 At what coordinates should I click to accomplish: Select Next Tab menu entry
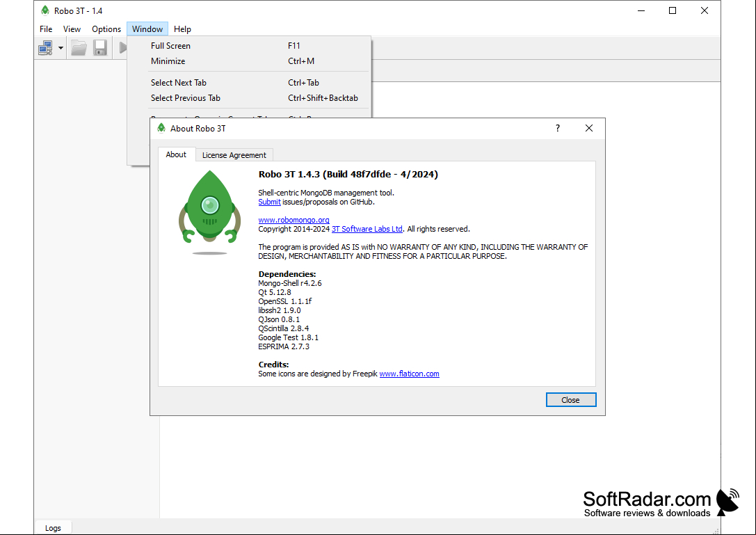(249, 83)
